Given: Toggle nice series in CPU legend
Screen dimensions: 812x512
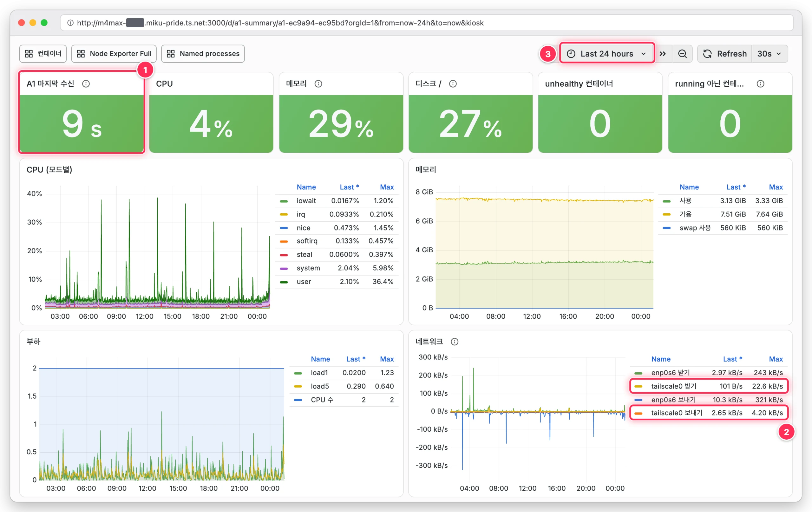Looking at the screenshot, I should [x=304, y=228].
